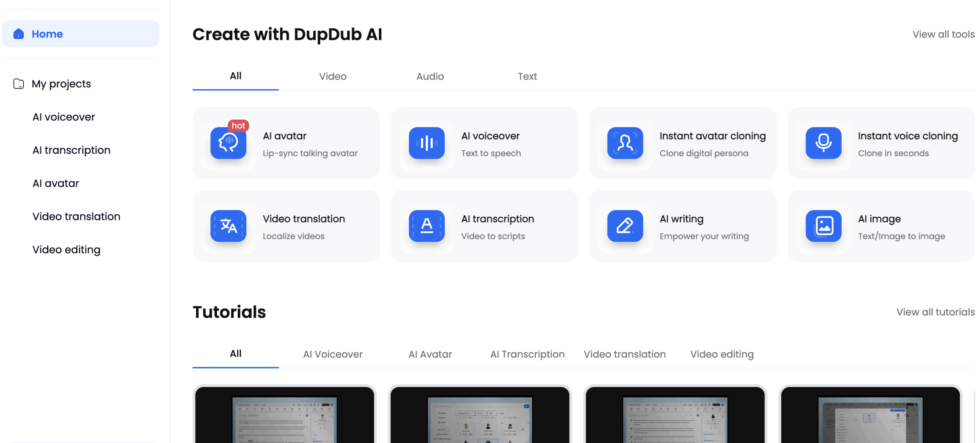Open the AI writing pencil icon

click(624, 226)
